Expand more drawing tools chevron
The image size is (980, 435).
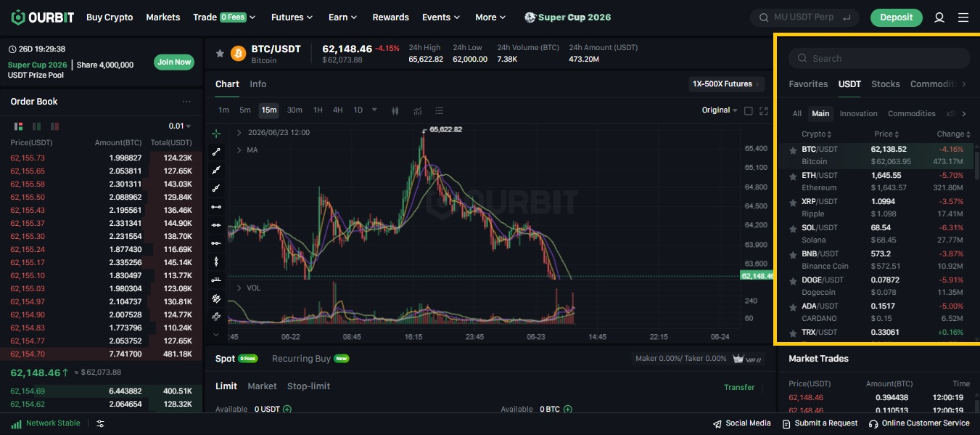216,335
